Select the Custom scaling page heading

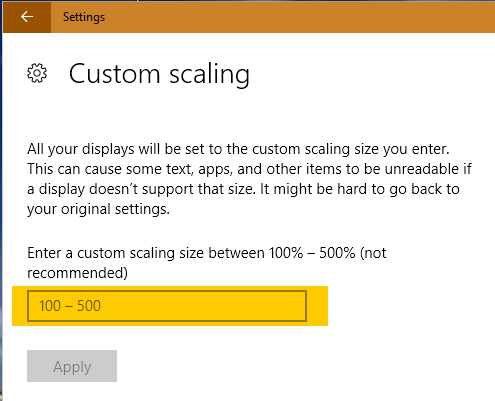click(159, 74)
